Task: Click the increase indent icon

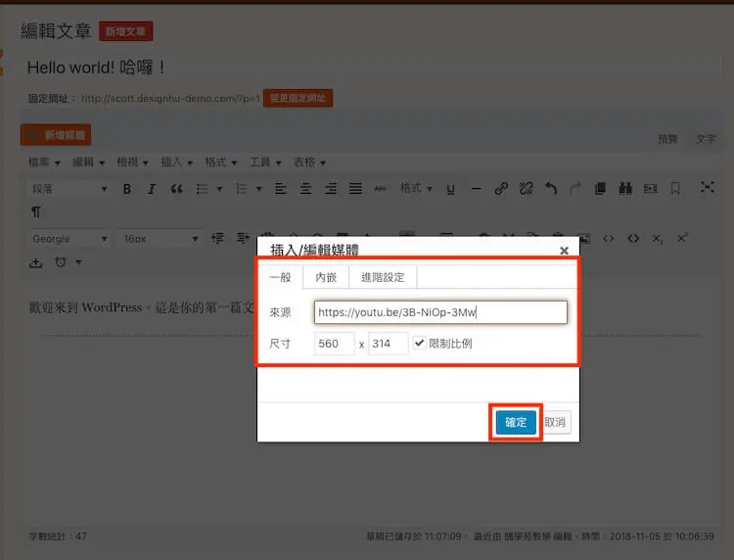Action: (x=243, y=238)
